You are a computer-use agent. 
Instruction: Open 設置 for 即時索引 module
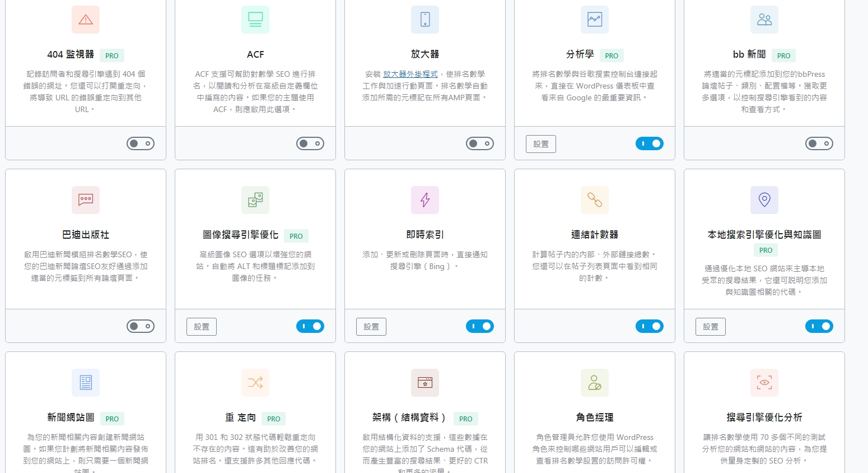coord(371,327)
